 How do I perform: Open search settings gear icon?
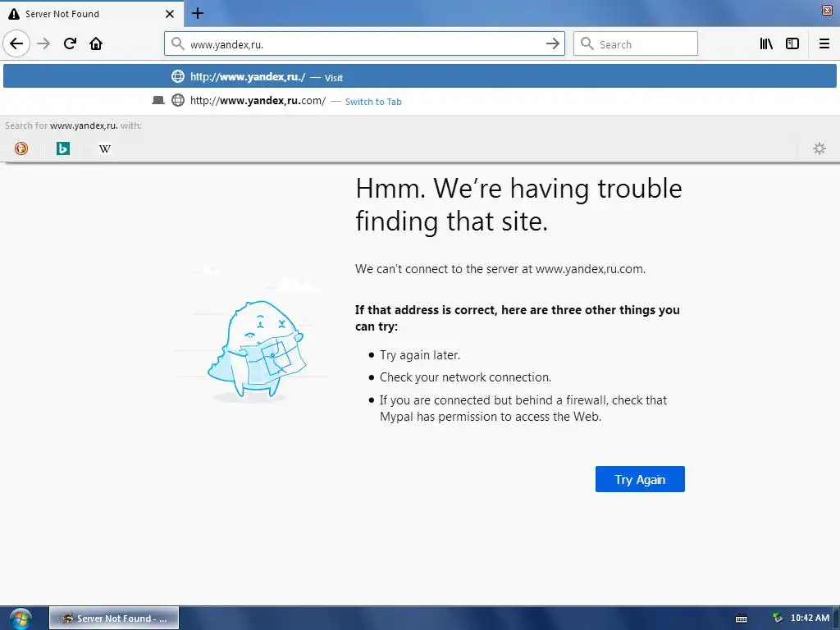coord(819,148)
